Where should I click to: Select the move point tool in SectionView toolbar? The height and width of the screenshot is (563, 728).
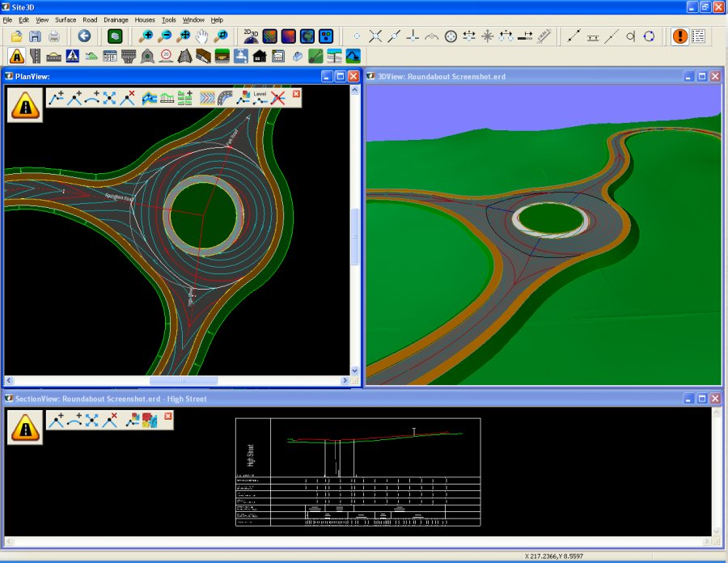pyautogui.click(x=92, y=420)
